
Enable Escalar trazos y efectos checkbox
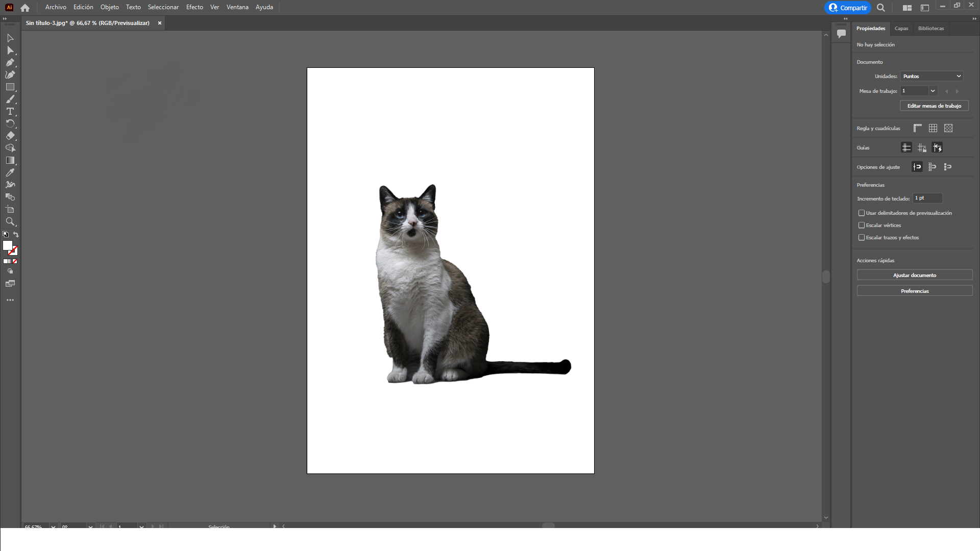pos(862,237)
